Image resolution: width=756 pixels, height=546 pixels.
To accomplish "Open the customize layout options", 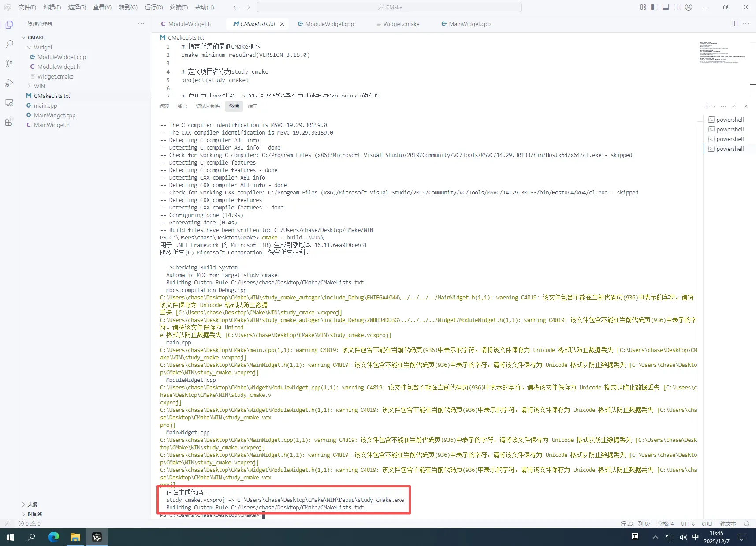I will 643,7.
